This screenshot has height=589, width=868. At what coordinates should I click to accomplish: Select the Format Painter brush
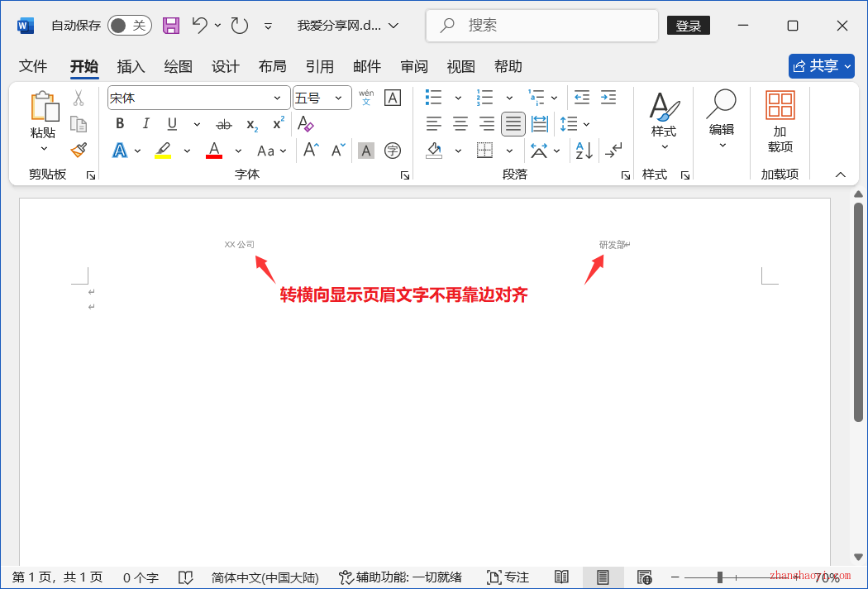point(79,150)
